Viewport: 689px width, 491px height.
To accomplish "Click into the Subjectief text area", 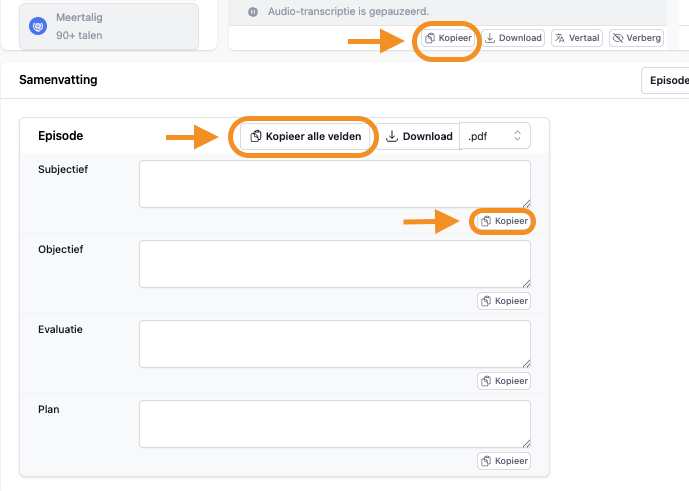I will point(334,184).
